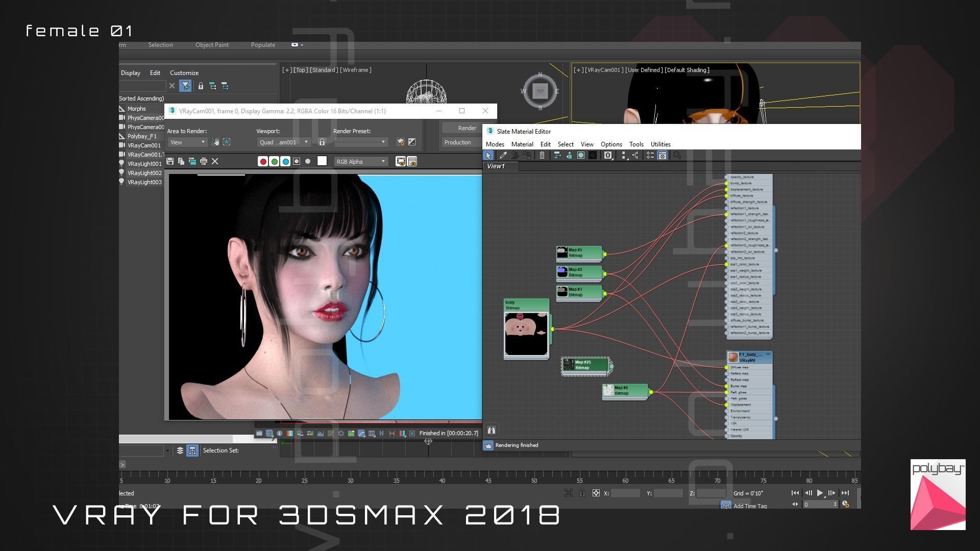Toggle UI eye icon in frame window
980x551 pixels.
[x=412, y=162]
